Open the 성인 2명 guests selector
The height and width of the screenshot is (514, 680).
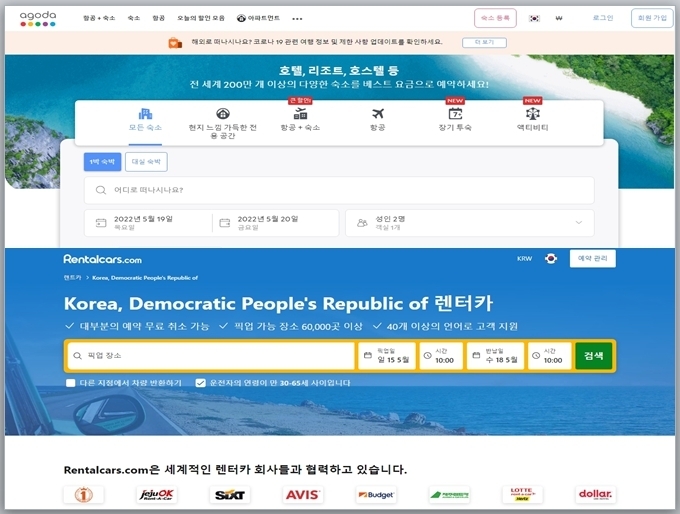coord(470,223)
